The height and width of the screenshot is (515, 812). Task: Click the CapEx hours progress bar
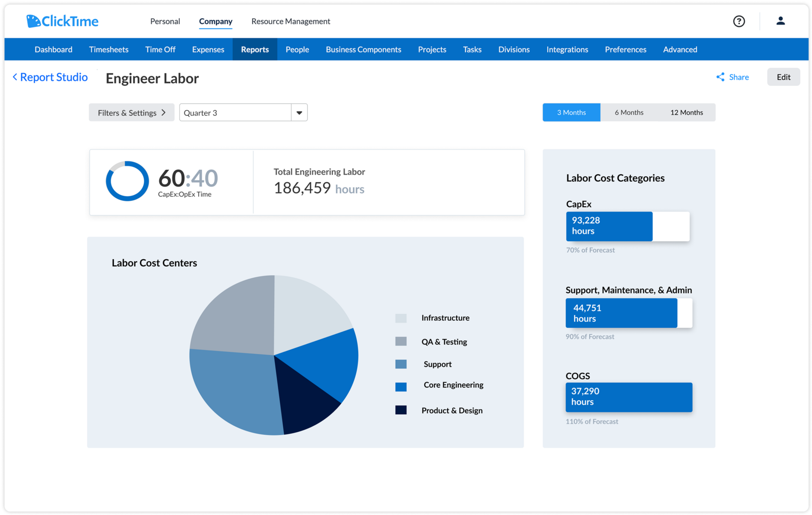pyautogui.click(x=627, y=226)
